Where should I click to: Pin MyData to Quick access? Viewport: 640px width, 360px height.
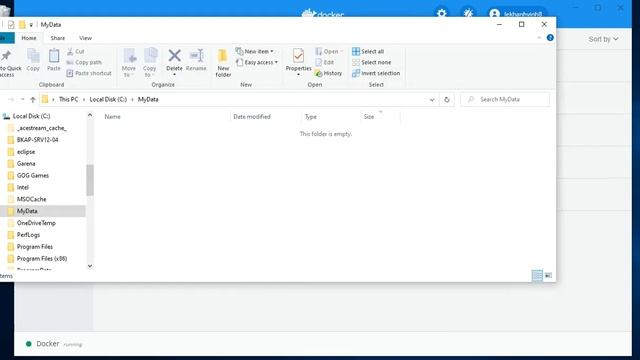tap(8, 63)
